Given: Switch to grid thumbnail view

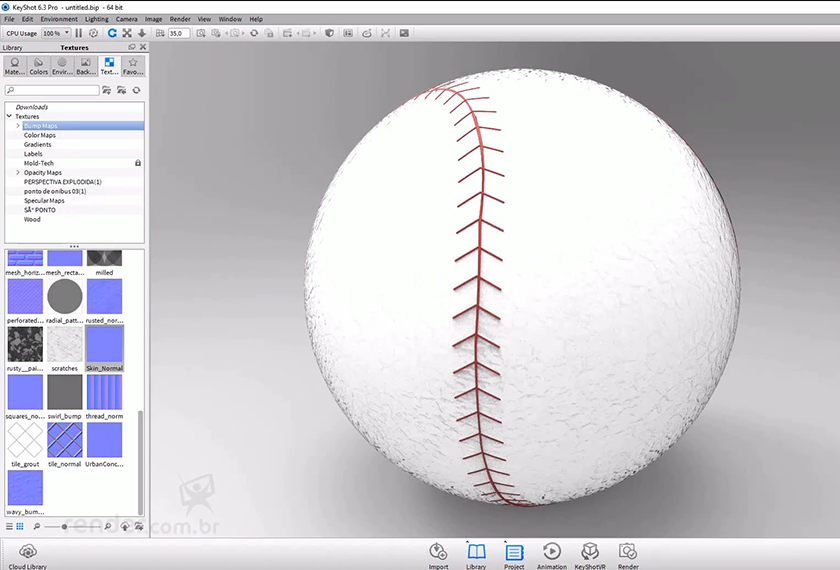Looking at the screenshot, I should coord(20,526).
